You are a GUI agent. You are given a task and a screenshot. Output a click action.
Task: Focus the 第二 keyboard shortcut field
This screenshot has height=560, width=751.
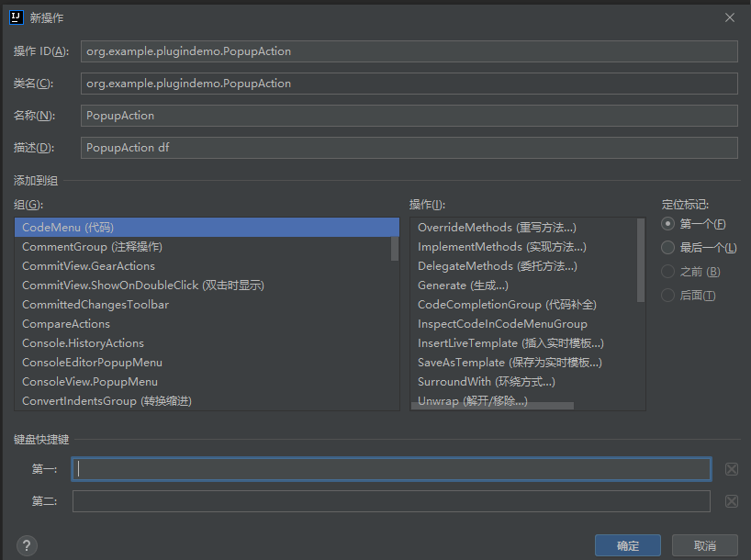391,501
